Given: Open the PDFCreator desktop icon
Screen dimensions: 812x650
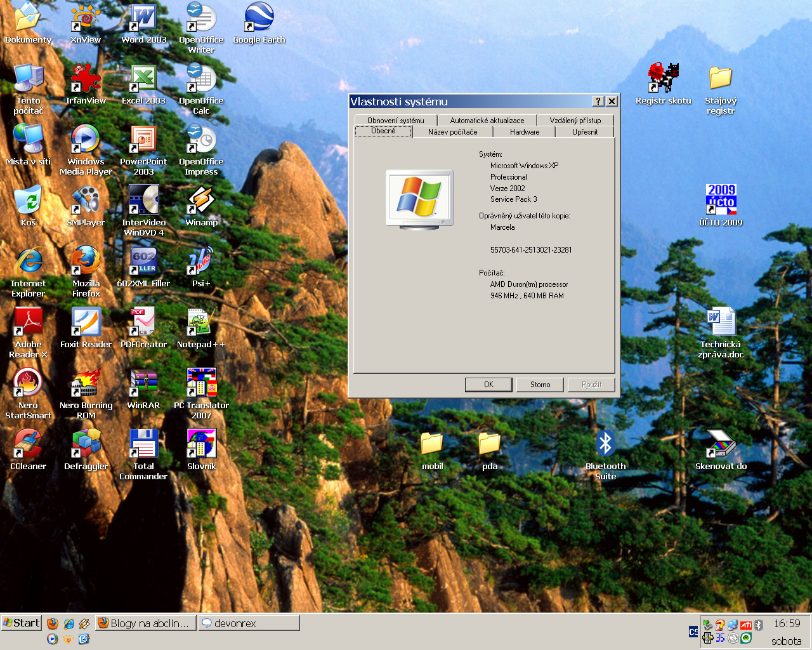Looking at the screenshot, I should point(143,328).
